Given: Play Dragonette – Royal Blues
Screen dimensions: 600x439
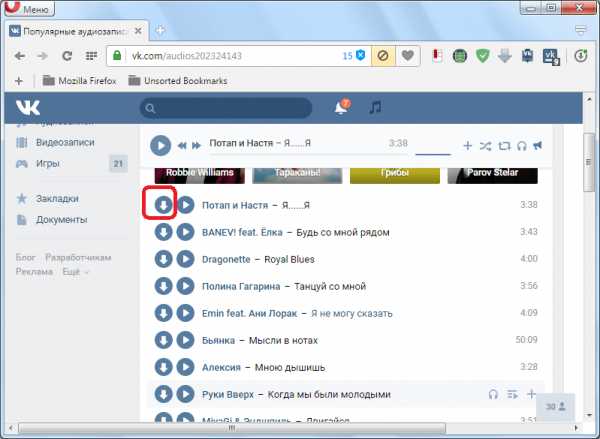Looking at the screenshot, I should coord(186,259).
